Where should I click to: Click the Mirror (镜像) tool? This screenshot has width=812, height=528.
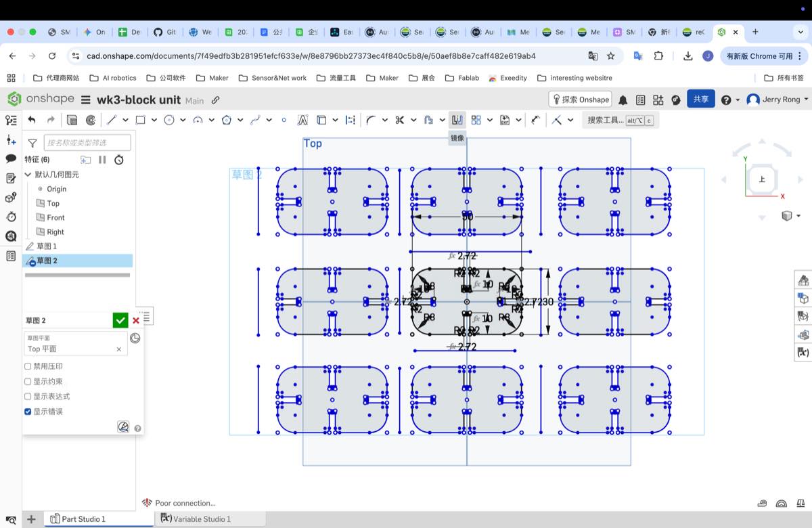pos(457,120)
